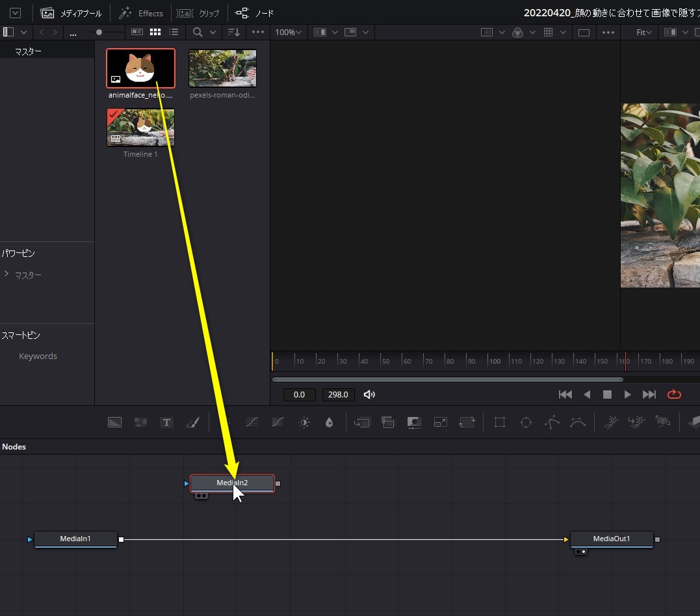700x616 pixels.
Task: Add a pMerge particle node
Action: [637, 422]
